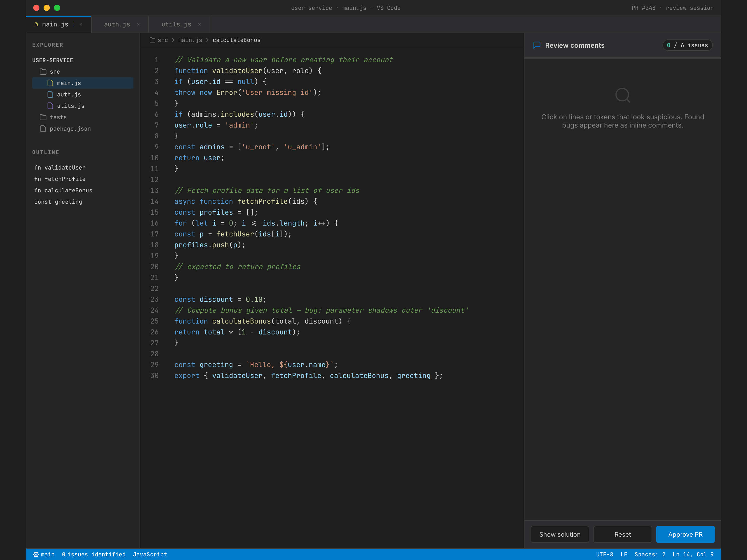Click the tests folder icon
The height and width of the screenshot is (560, 747).
pyautogui.click(x=43, y=117)
